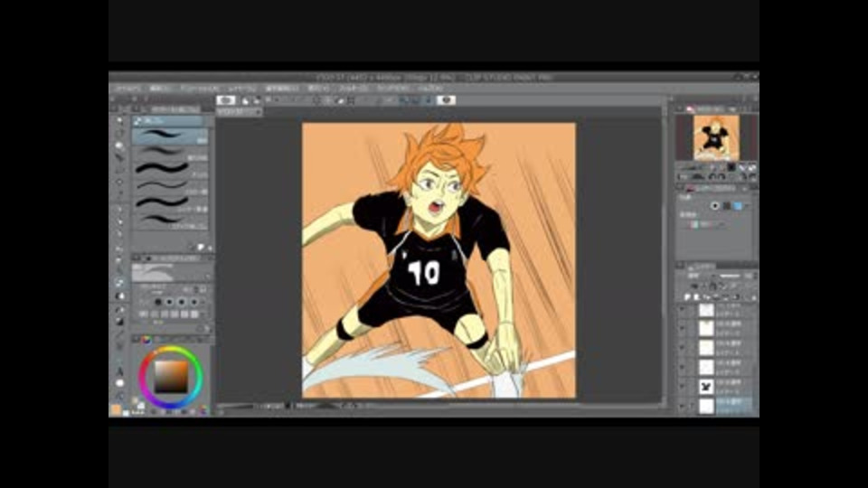Viewport: 868px width, 488px height.
Task: Open the View menu
Action: 318,89
